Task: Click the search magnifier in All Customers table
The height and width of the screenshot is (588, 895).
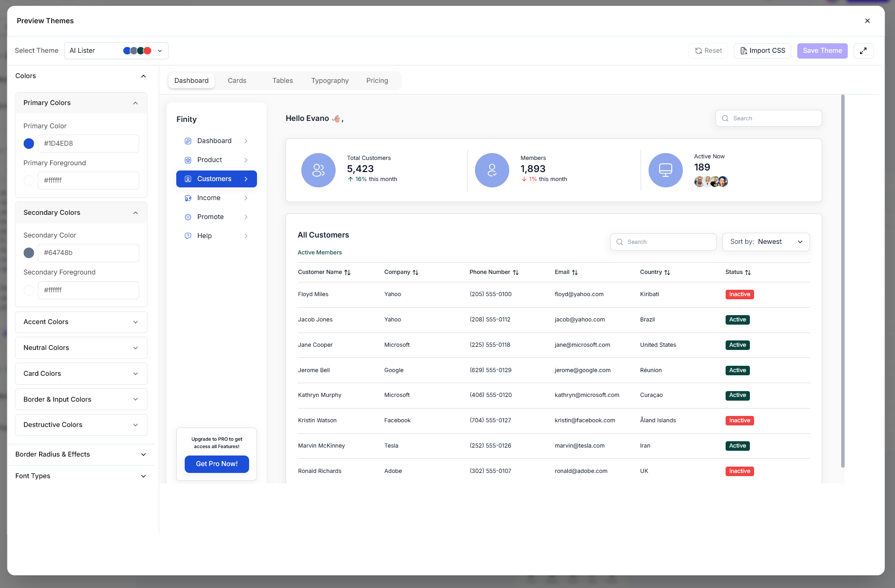Action: [x=620, y=242]
